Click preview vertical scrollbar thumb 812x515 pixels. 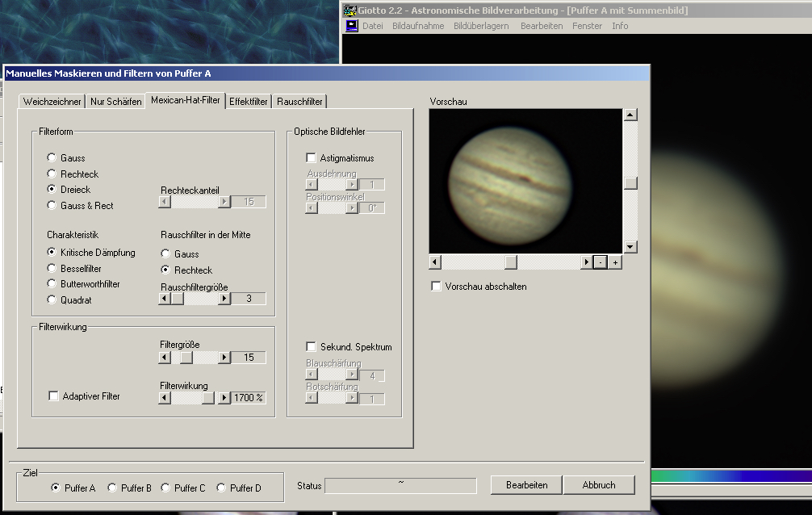[630, 183]
